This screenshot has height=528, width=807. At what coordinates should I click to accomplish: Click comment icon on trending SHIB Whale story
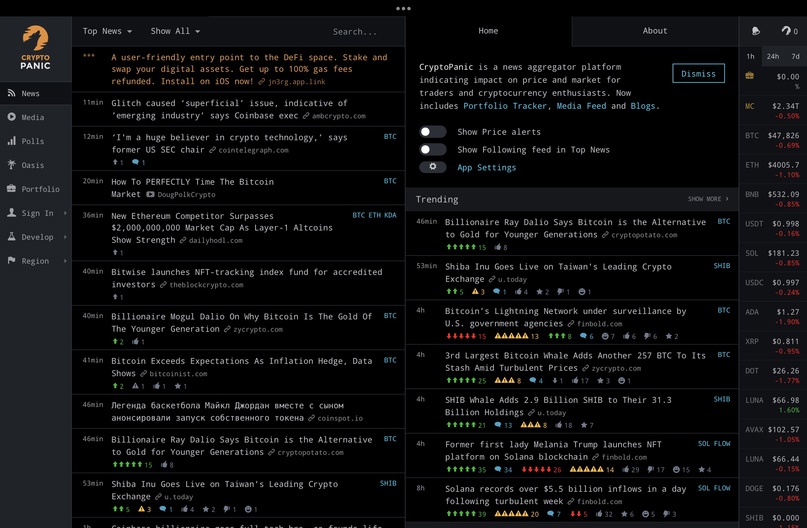coord(498,425)
